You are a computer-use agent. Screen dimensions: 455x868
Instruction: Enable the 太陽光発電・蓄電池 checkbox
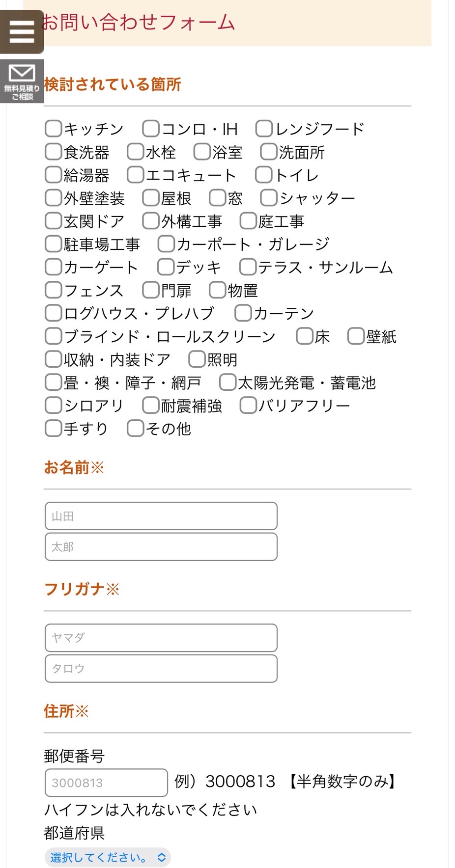tap(227, 382)
